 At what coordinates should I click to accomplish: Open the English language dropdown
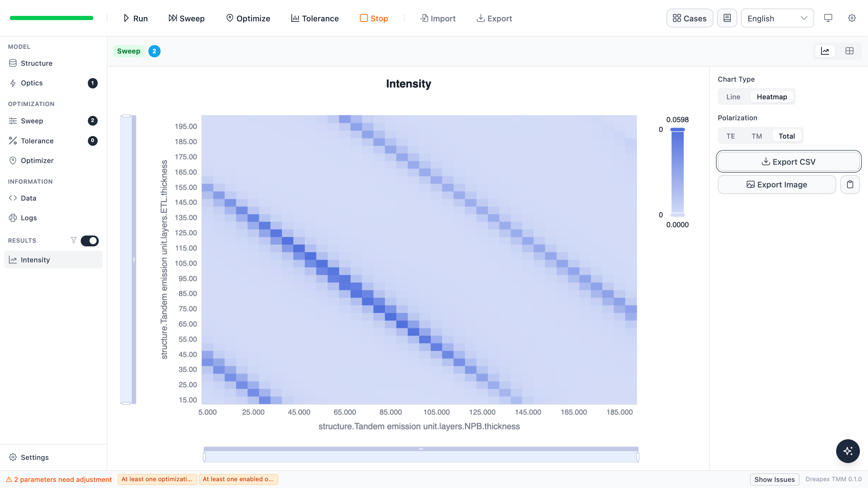coord(777,18)
